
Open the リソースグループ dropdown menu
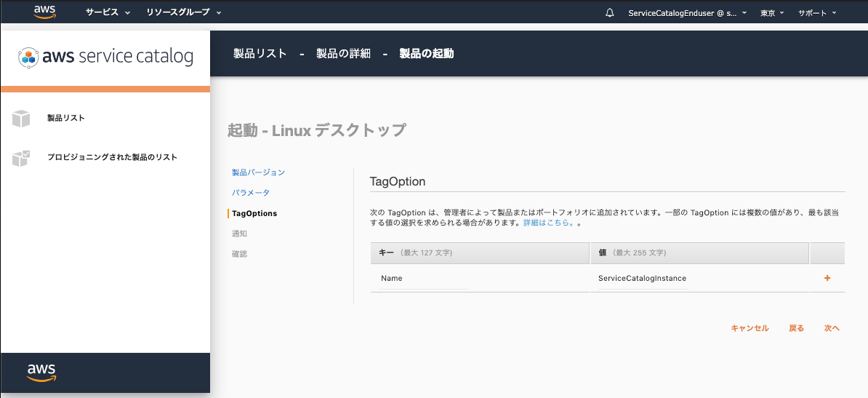pyautogui.click(x=184, y=13)
